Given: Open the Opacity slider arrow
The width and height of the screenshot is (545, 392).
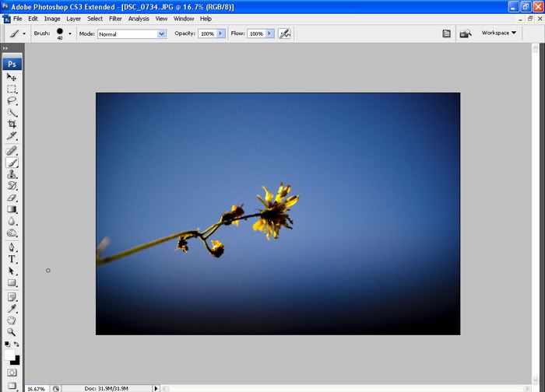Looking at the screenshot, I should point(220,33).
